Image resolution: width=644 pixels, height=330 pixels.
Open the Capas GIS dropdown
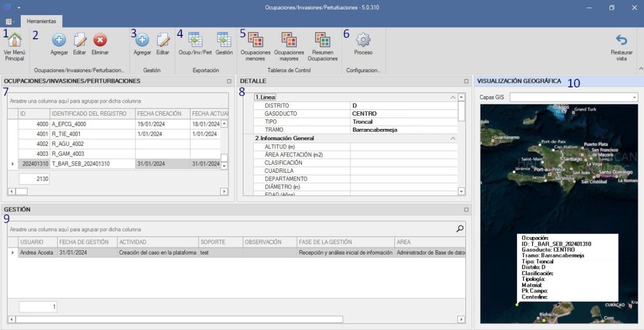click(x=634, y=97)
